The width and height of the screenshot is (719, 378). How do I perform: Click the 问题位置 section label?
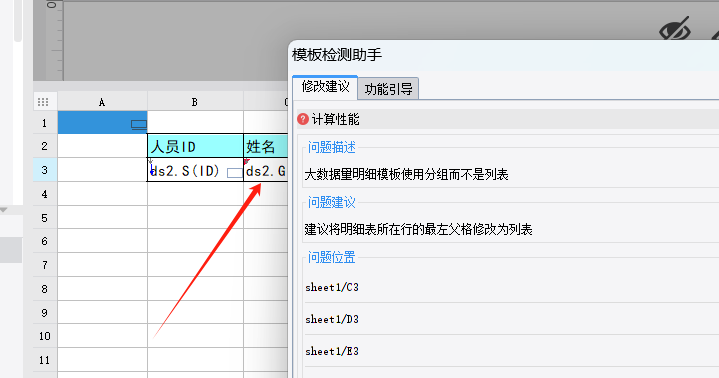coord(332,257)
